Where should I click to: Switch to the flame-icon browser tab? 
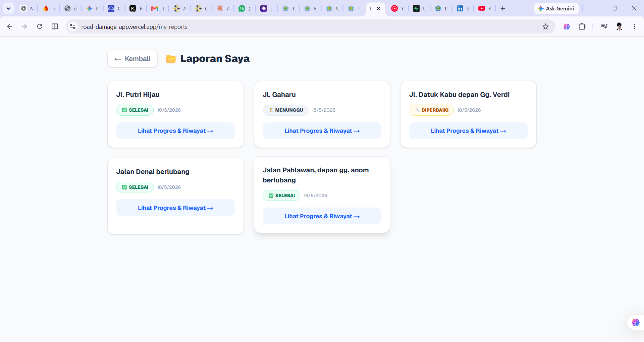(x=49, y=8)
